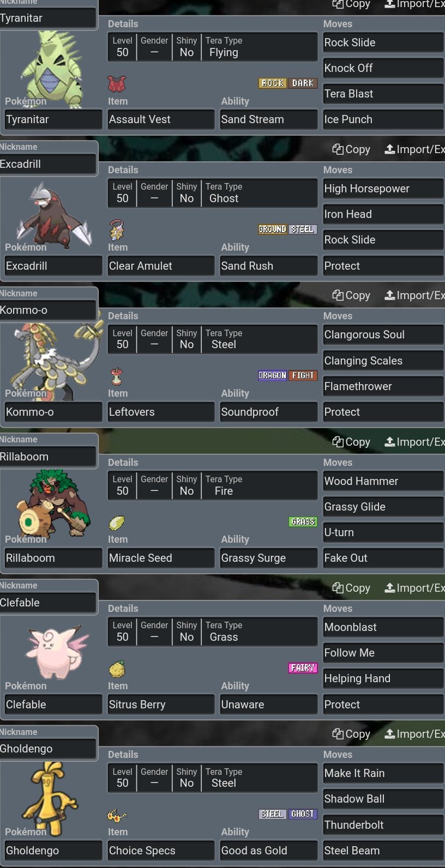Click the Leftovers apple item icon
The width and height of the screenshot is (445, 868).
[117, 376]
